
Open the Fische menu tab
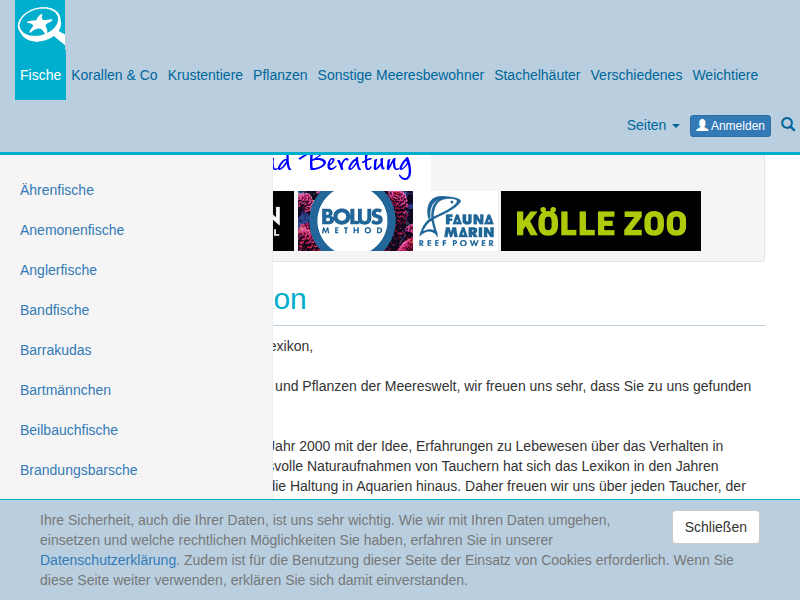(40, 75)
